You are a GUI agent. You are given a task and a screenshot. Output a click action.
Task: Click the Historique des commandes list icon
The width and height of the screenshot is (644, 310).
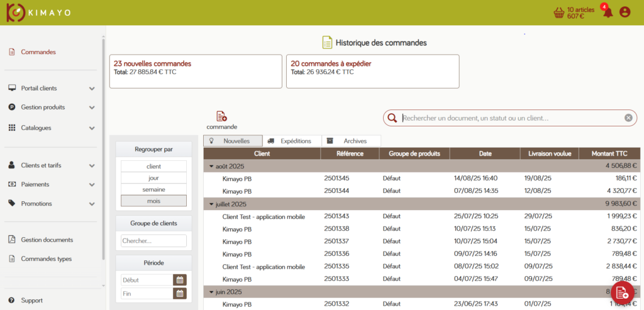tap(327, 42)
